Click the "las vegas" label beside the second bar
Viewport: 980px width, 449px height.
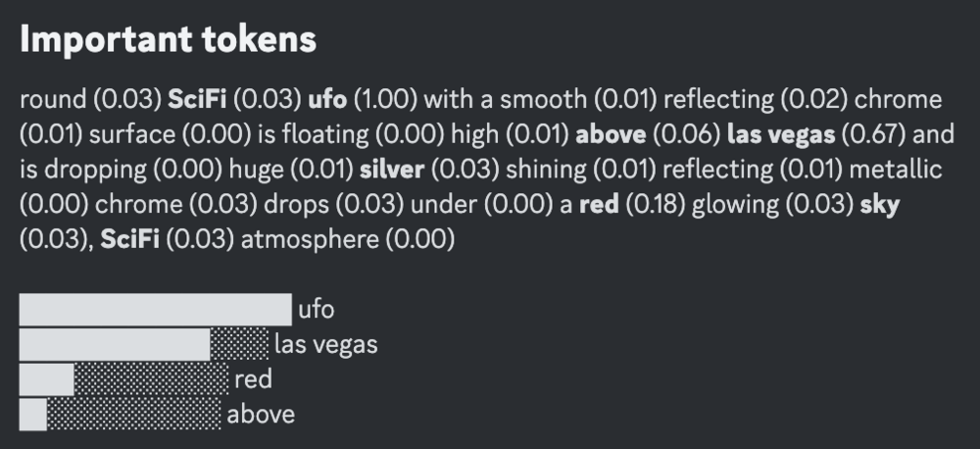(x=325, y=344)
